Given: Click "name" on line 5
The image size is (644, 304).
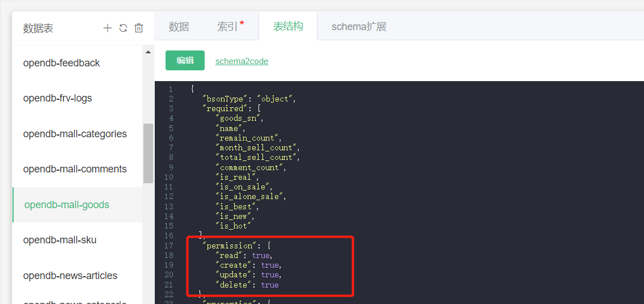Looking at the screenshot, I should click(230, 128).
